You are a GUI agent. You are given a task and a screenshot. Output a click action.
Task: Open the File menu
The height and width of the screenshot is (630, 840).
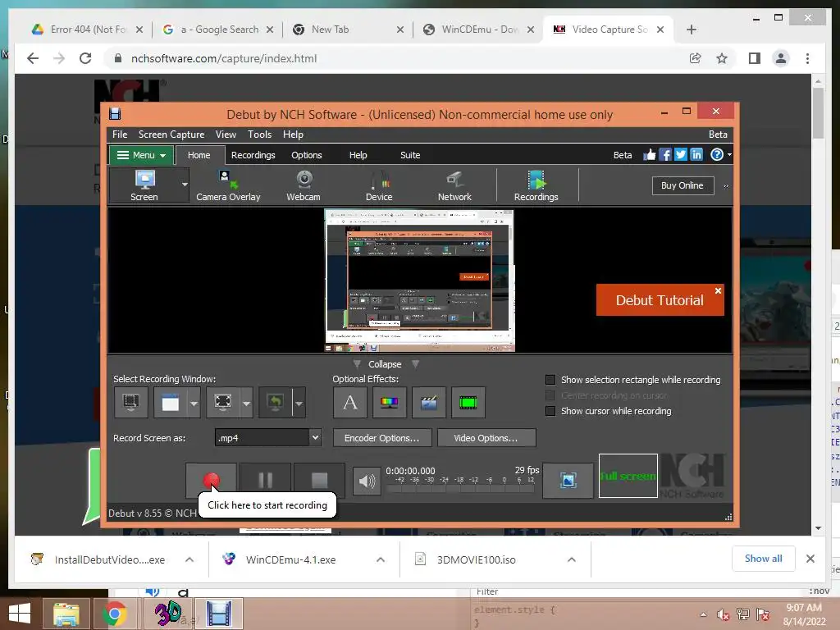[120, 135]
